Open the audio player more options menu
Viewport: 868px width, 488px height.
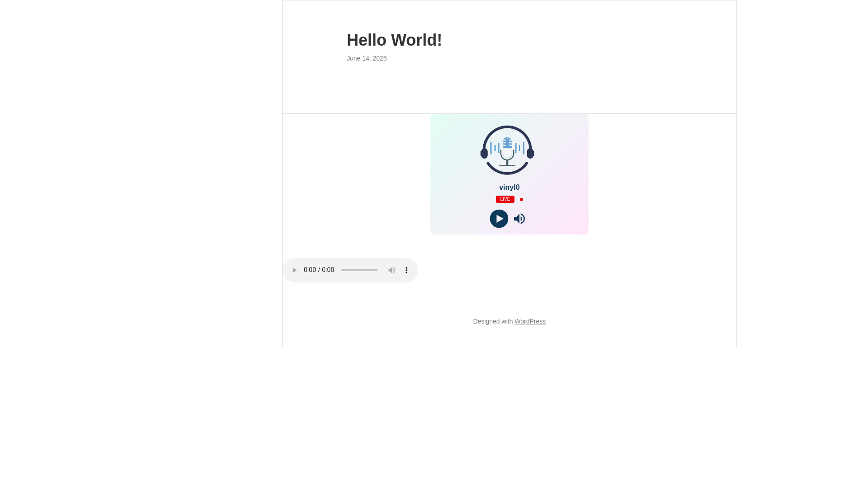[x=406, y=270]
